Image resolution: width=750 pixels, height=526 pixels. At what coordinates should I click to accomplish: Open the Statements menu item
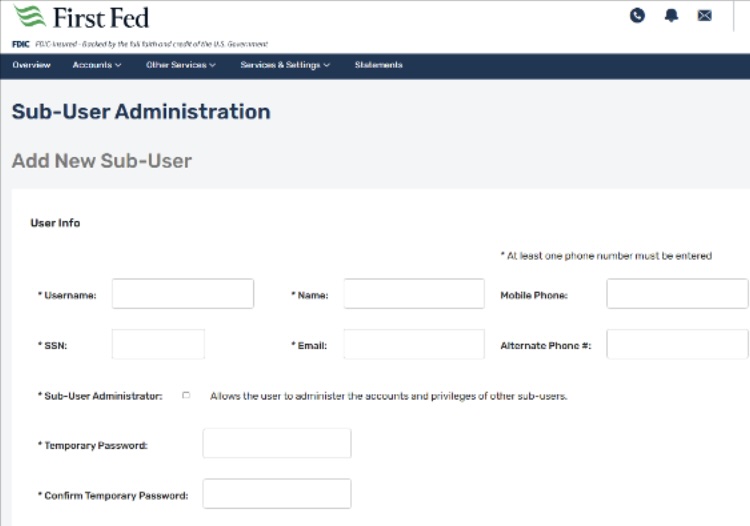378,65
